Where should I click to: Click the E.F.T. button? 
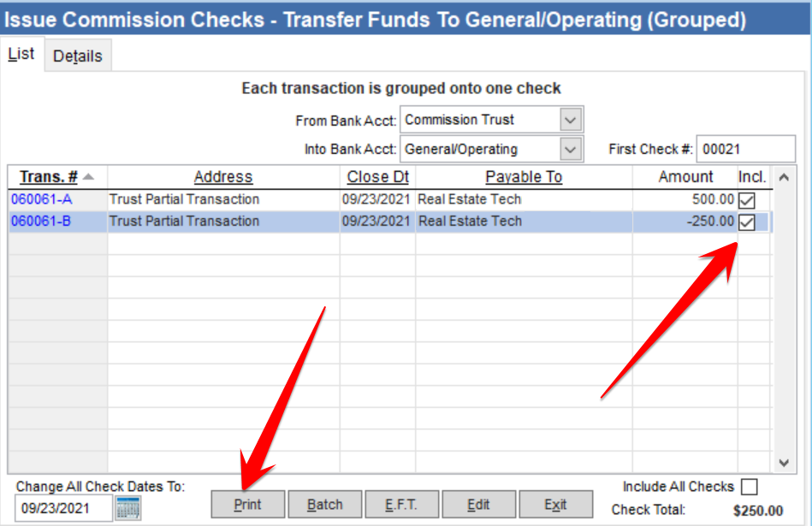pos(402,504)
